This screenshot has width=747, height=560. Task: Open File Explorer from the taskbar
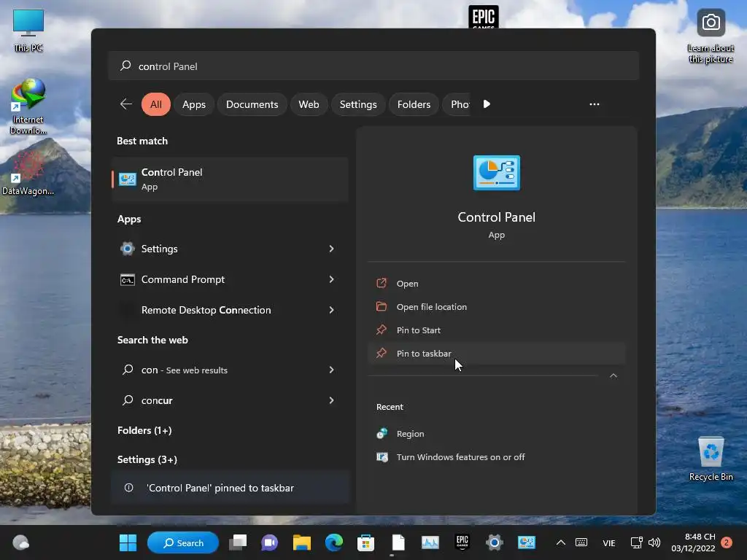(x=301, y=542)
